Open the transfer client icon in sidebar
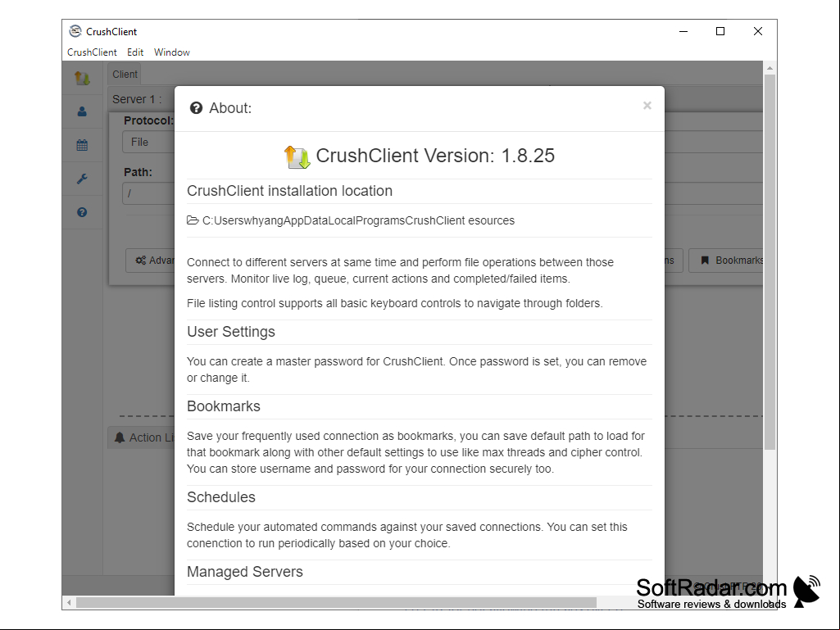Viewport: 840px width, 630px height. (x=82, y=78)
